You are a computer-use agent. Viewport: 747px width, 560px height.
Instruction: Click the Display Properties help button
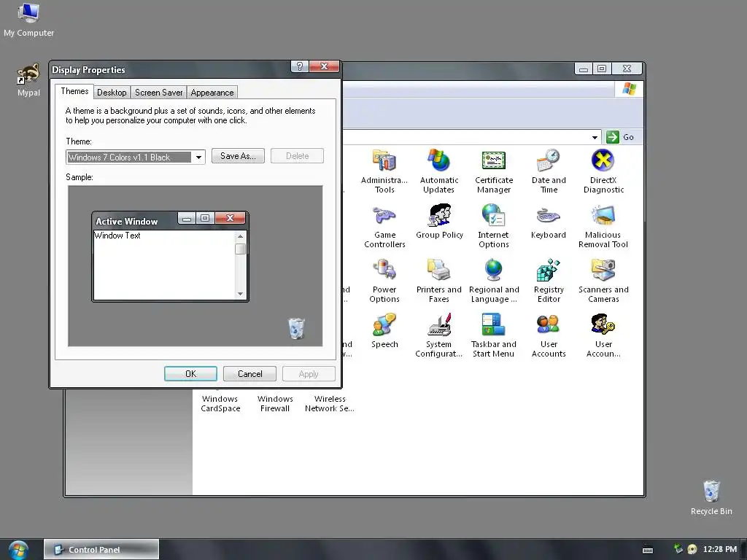[300, 66]
